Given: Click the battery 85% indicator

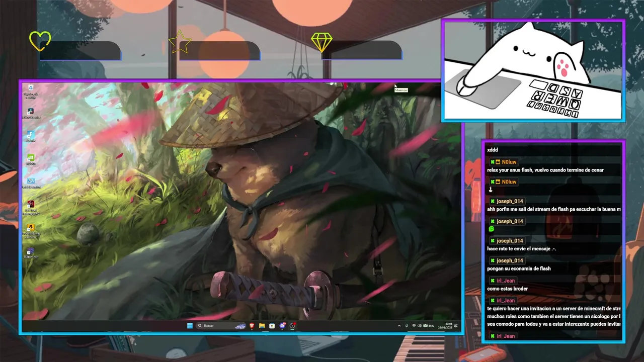Looking at the screenshot, I should pyautogui.click(x=429, y=326).
